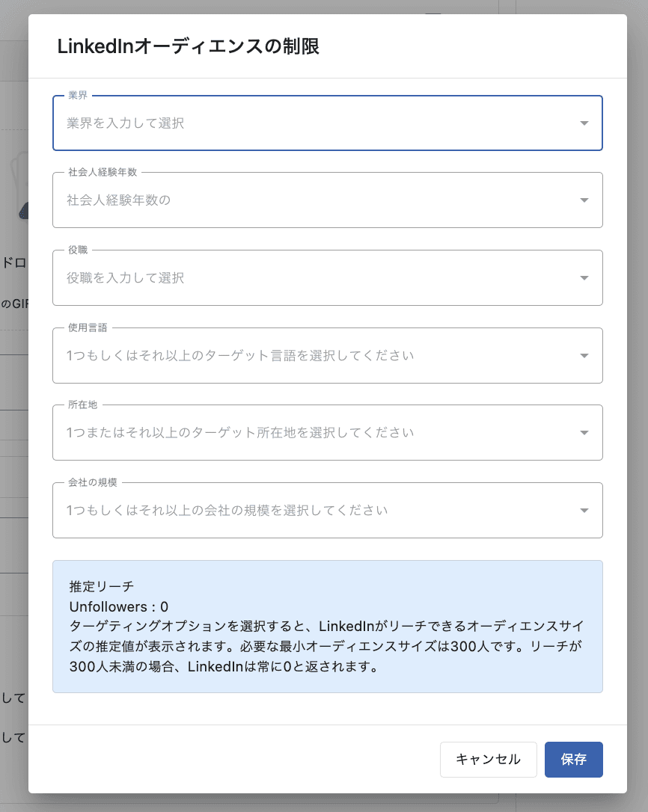Expand the 業界 dropdown arrow
The height and width of the screenshot is (812, 648).
point(584,123)
